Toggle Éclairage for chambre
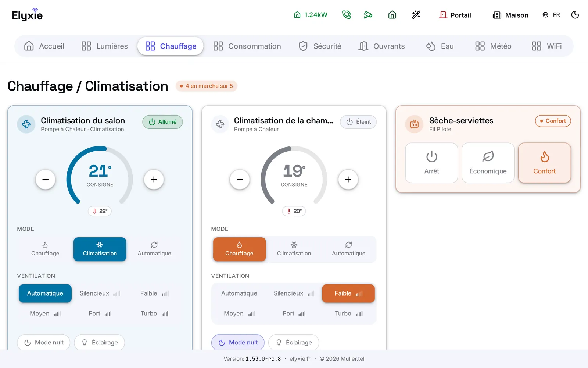This screenshot has width=588, height=368. (294, 342)
